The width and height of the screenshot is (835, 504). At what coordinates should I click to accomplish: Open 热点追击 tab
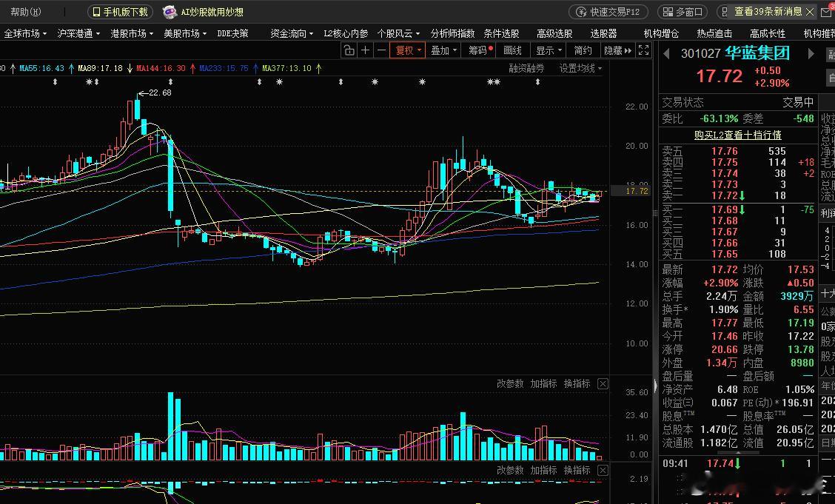click(x=714, y=33)
